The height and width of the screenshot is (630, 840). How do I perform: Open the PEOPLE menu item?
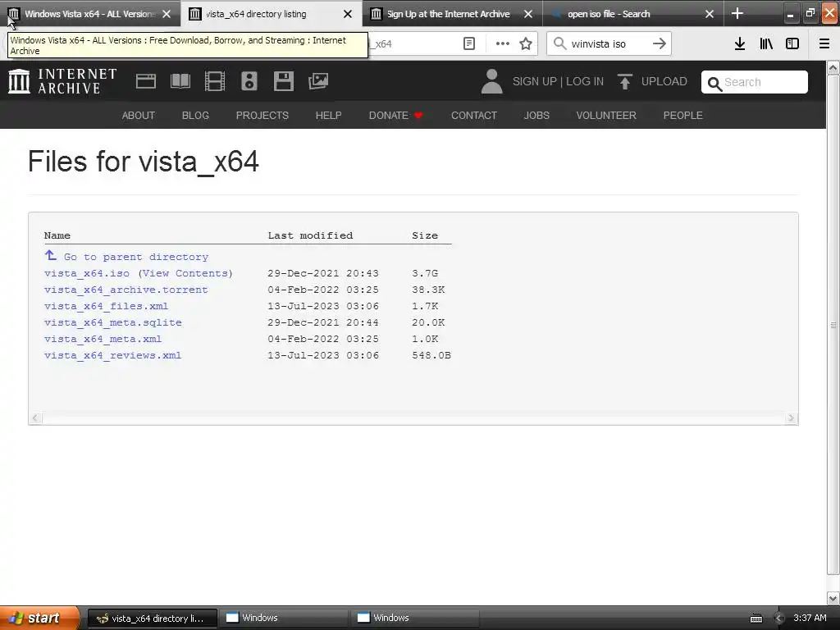click(683, 115)
